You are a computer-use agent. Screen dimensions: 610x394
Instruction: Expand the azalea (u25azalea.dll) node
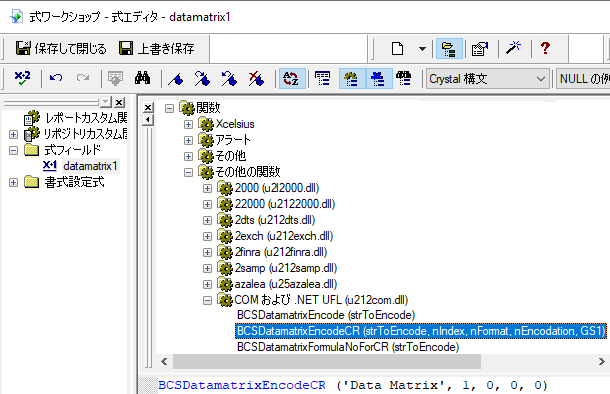pyautogui.click(x=207, y=284)
